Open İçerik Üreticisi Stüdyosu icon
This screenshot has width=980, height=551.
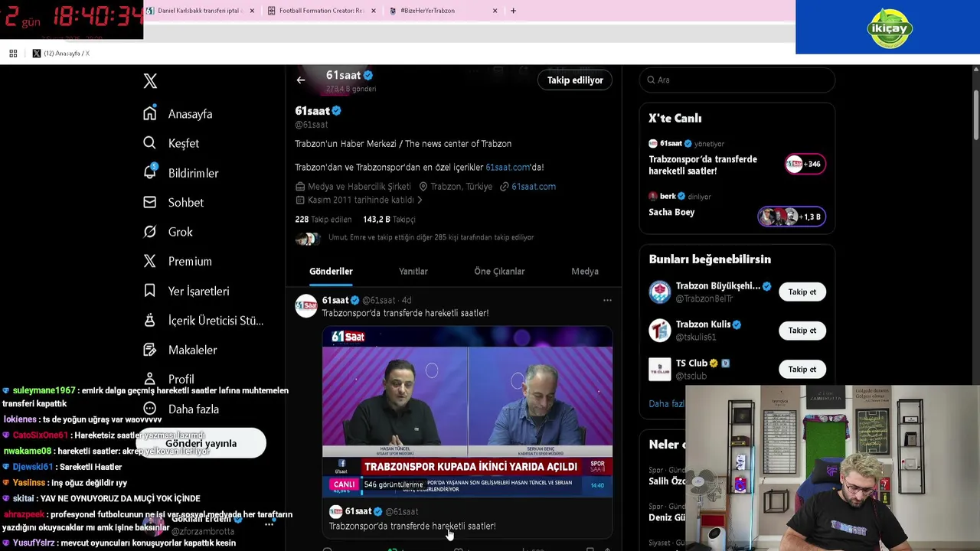tap(150, 320)
